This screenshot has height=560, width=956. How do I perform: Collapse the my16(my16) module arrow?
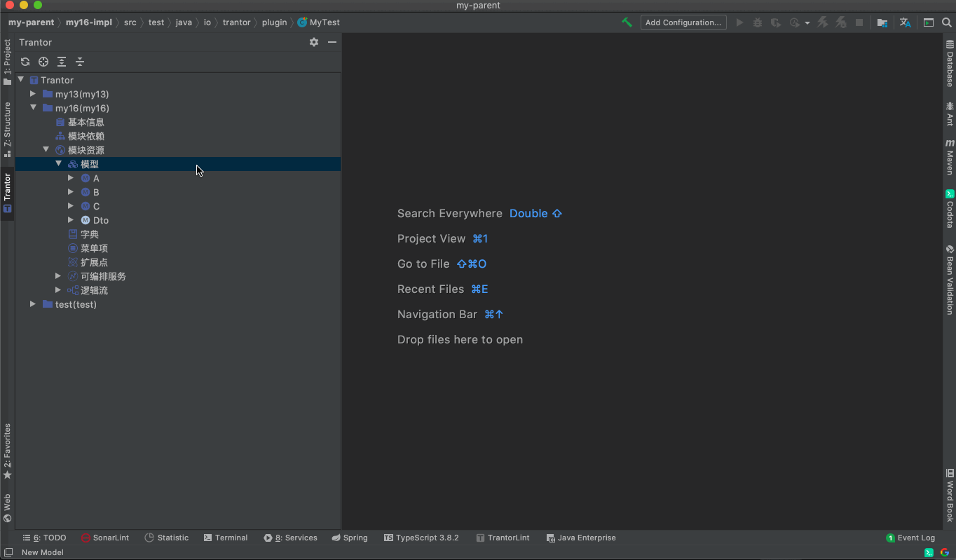[33, 108]
